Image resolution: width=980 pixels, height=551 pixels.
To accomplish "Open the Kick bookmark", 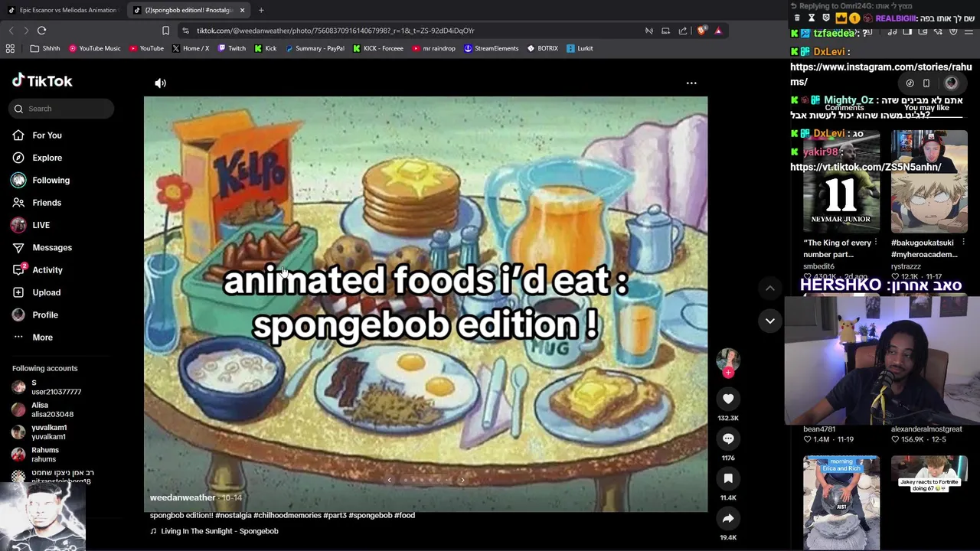I will (266, 48).
